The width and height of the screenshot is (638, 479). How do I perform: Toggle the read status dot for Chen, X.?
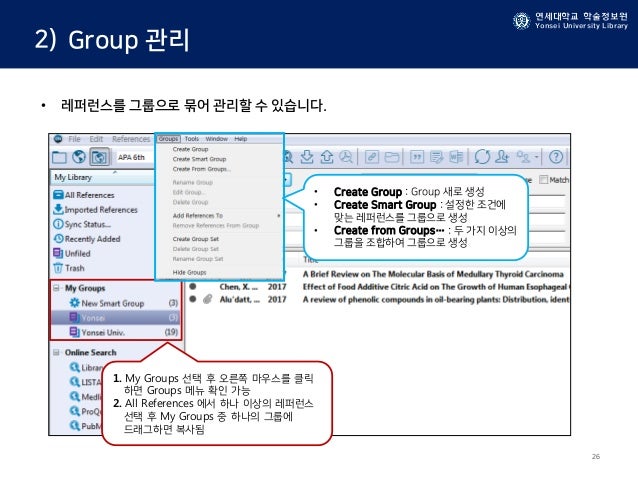click(193, 287)
